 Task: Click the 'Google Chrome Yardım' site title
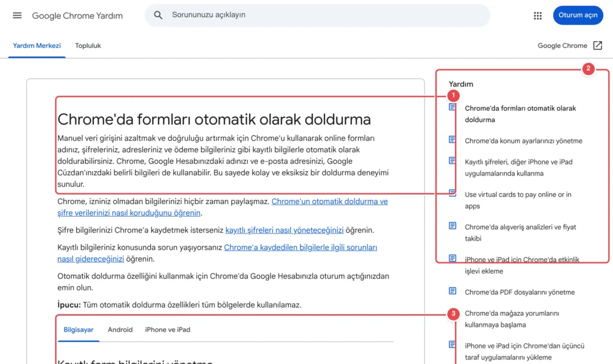pos(77,16)
